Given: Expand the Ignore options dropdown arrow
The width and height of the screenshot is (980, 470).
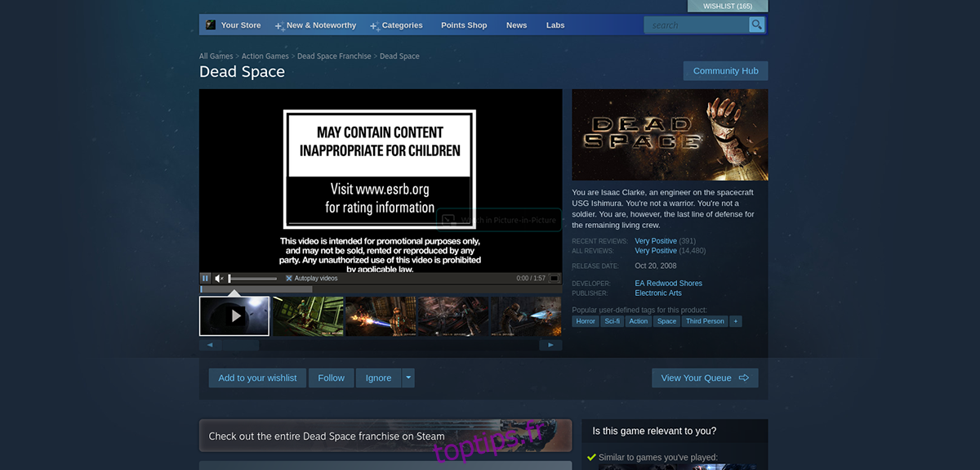Looking at the screenshot, I should [x=408, y=378].
